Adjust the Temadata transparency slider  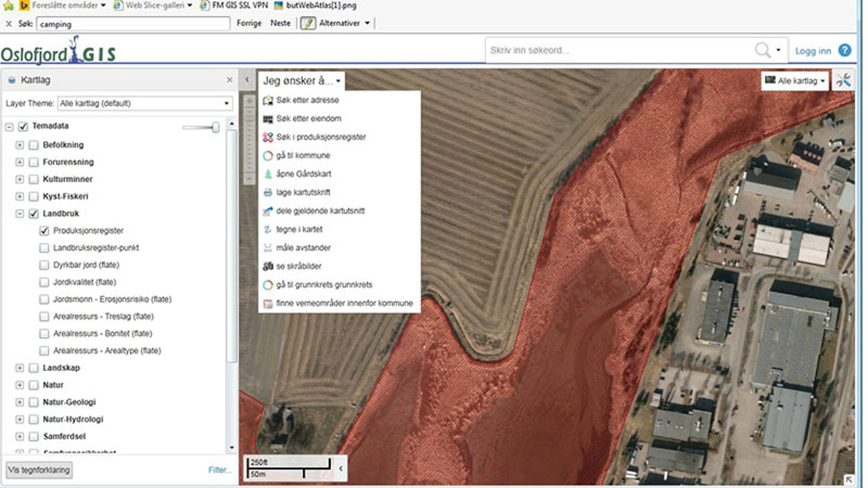[x=215, y=127]
